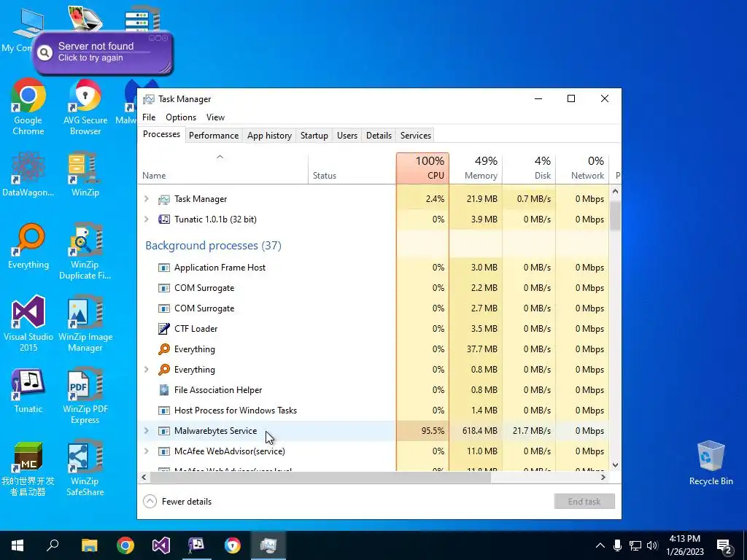Switch to Tunatic in the taskbar
This screenshot has width=747, height=560.
pyautogui.click(x=196, y=545)
